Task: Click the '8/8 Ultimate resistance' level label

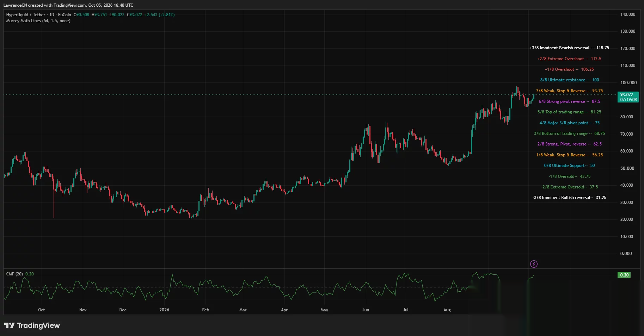Action: (x=569, y=80)
